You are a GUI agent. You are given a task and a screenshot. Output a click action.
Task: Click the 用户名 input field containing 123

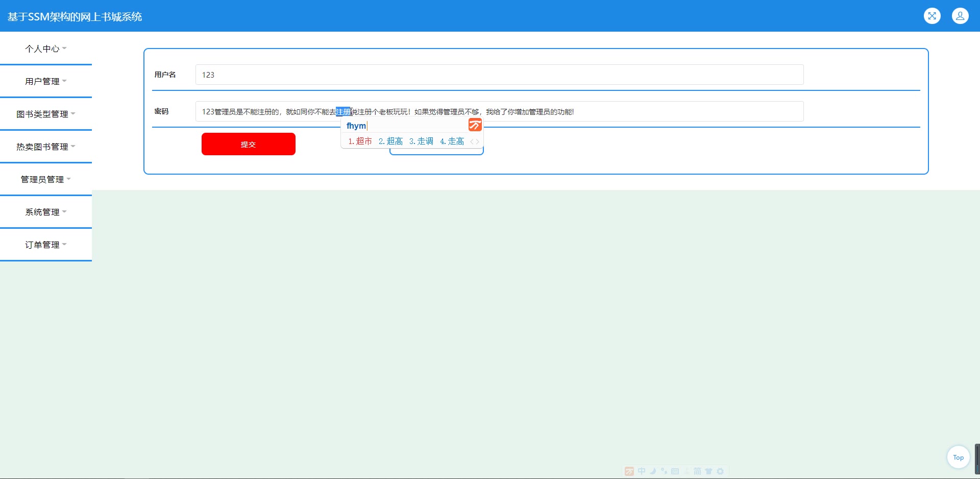pyautogui.click(x=500, y=75)
